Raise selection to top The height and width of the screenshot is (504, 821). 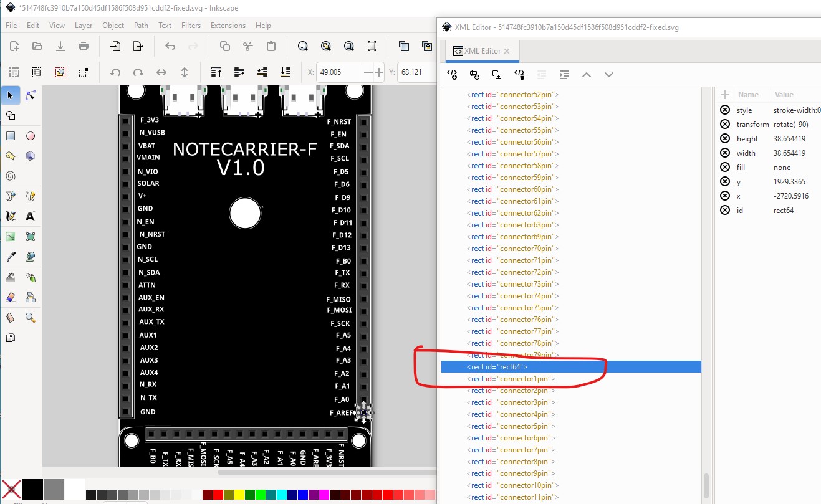(216, 72)
